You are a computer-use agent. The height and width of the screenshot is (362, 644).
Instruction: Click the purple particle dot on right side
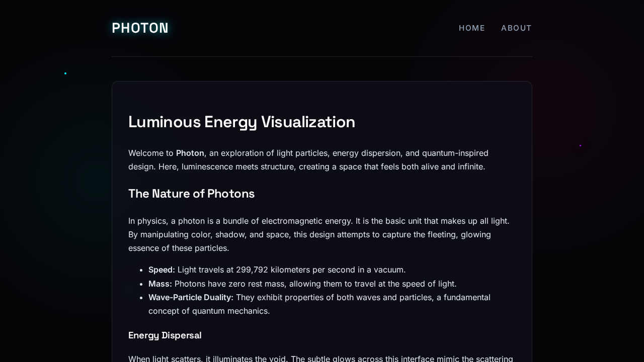click(x=580, y=145)
